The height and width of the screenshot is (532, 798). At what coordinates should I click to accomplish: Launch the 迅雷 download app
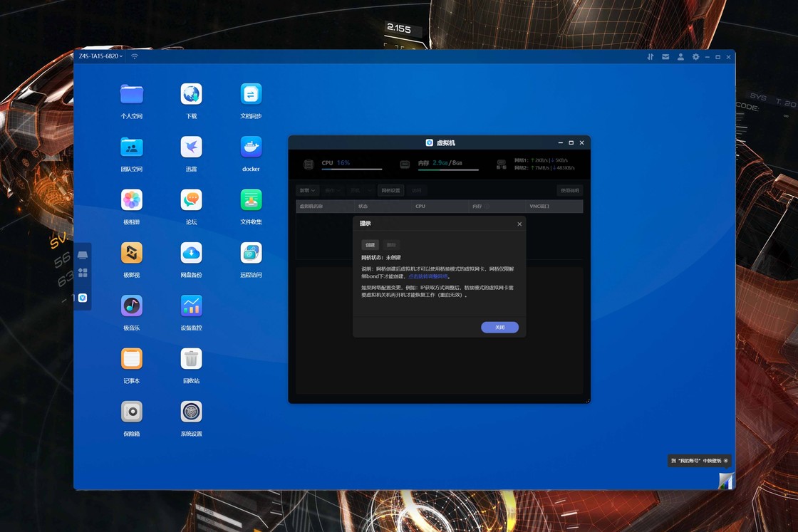[x=191, y=147]
